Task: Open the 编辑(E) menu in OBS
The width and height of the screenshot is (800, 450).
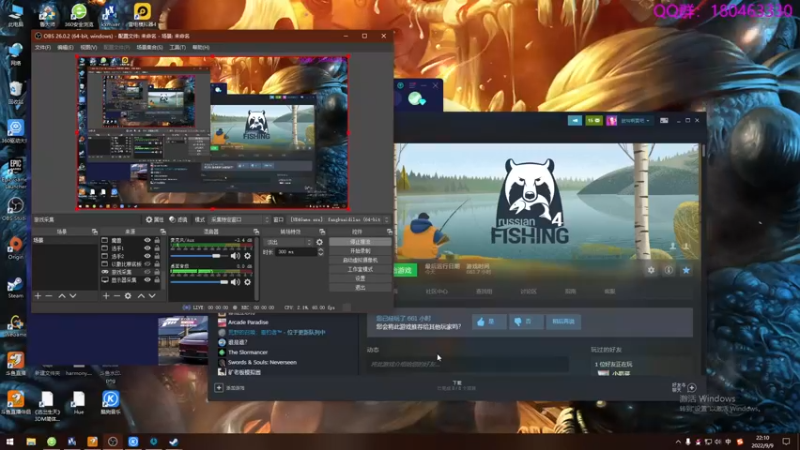Action: 65,47
